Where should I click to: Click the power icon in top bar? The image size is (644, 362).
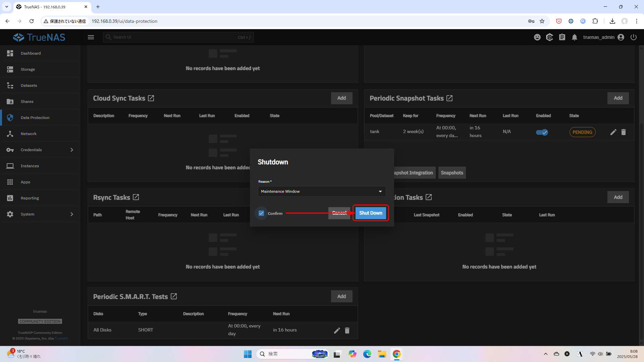coord(634,37)
